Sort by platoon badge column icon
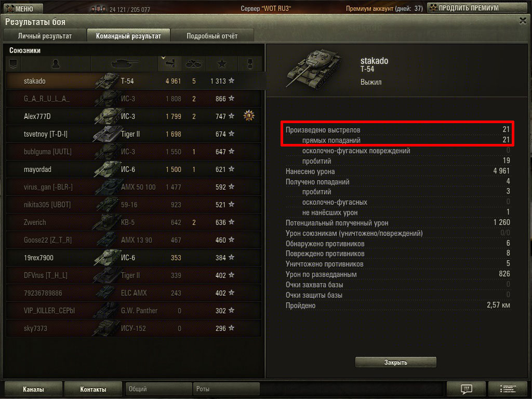532x399 pixels. [x=13, y=63]
